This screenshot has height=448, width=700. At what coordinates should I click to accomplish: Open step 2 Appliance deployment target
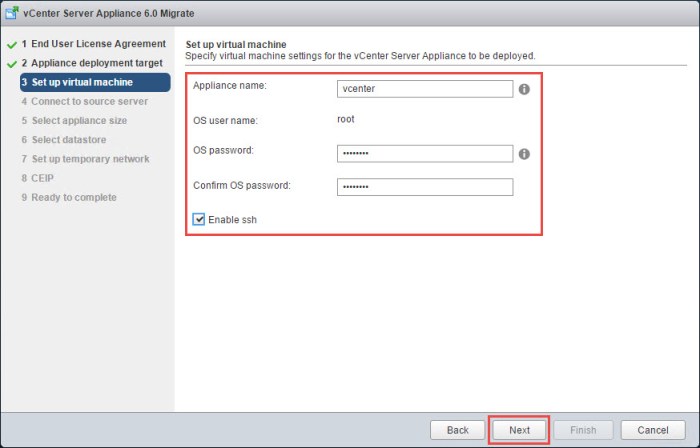coord(96,63)
